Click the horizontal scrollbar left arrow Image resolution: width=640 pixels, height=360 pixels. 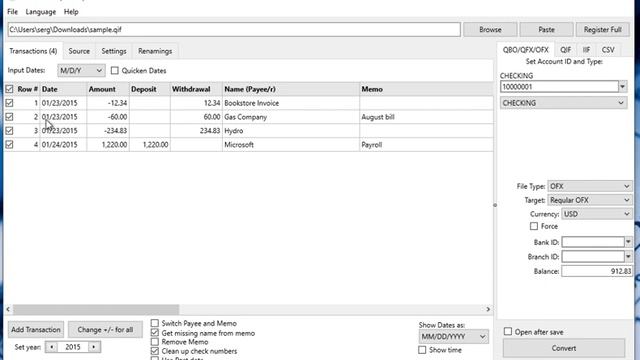coord(8,309)
